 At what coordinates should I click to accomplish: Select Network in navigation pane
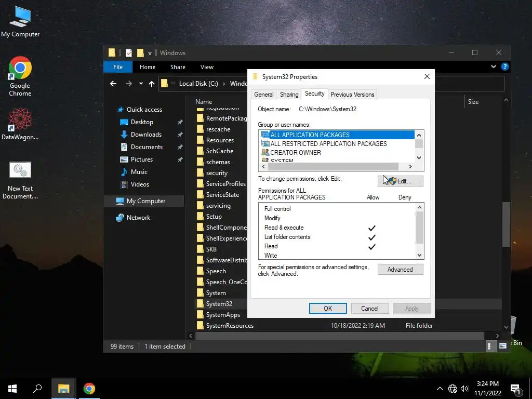138,218
